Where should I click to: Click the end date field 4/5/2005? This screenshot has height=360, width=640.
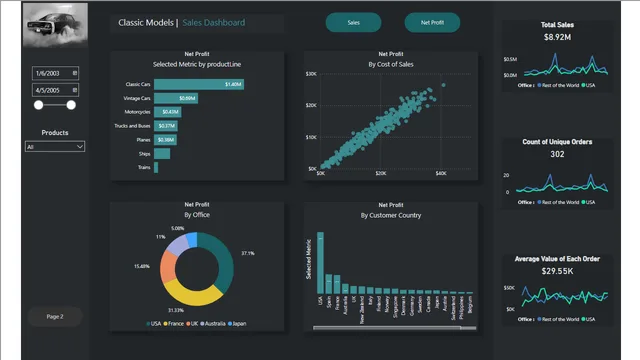tap(56, 90)
